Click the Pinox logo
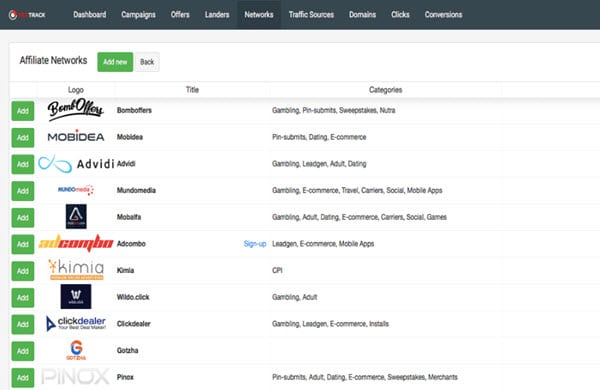Viewport: 600px width, 390px height. pos(75,377)
